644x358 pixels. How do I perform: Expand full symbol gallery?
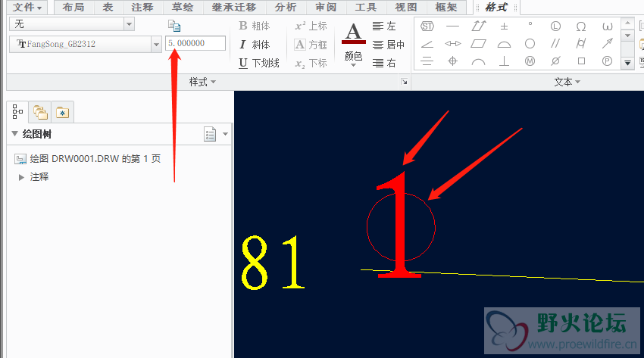coord(627,63)
